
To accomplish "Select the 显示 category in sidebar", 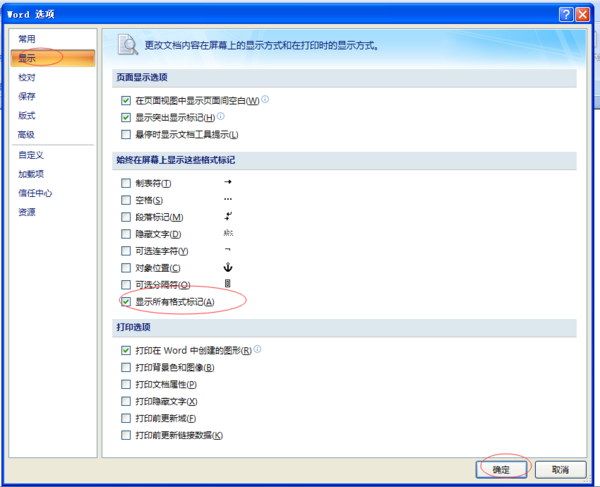I will tap(53, 58).
